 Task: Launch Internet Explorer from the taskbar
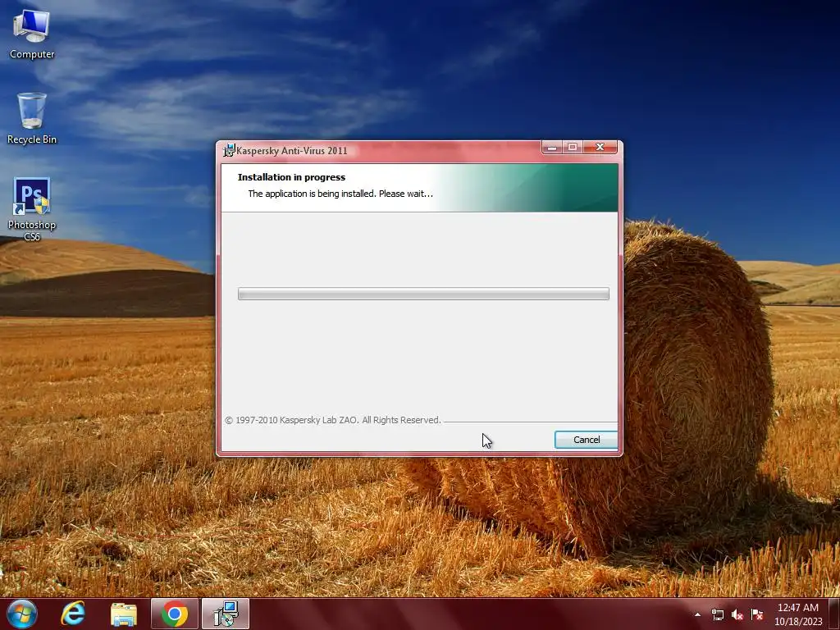pyautogui.click(x=73, y=614)
